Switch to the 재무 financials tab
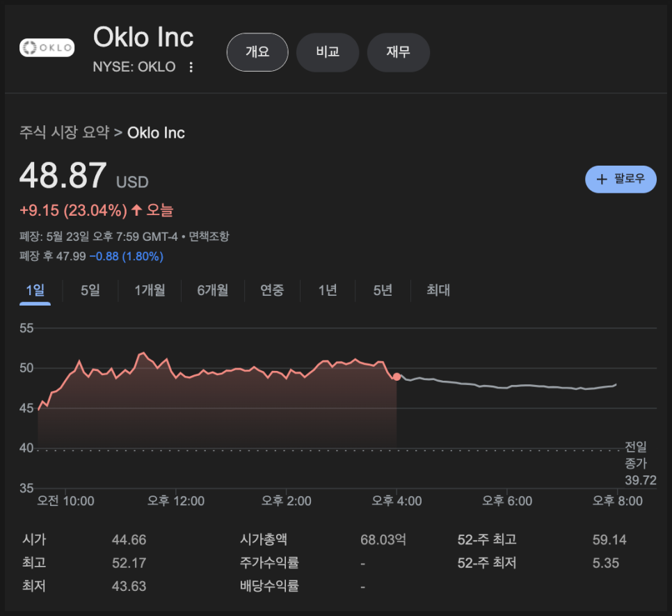Screen dimensions: 672x616 click(x=398, y=52)
